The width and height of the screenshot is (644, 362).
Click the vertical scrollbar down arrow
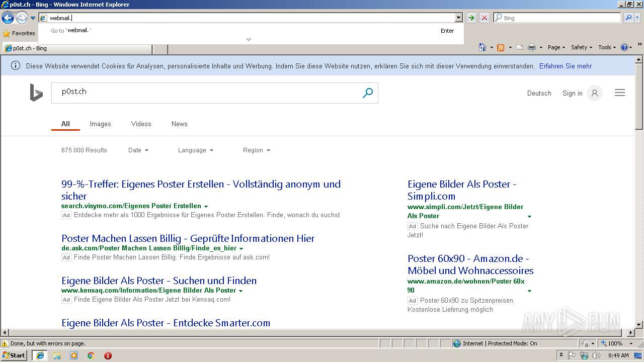[x=639, y=324]
